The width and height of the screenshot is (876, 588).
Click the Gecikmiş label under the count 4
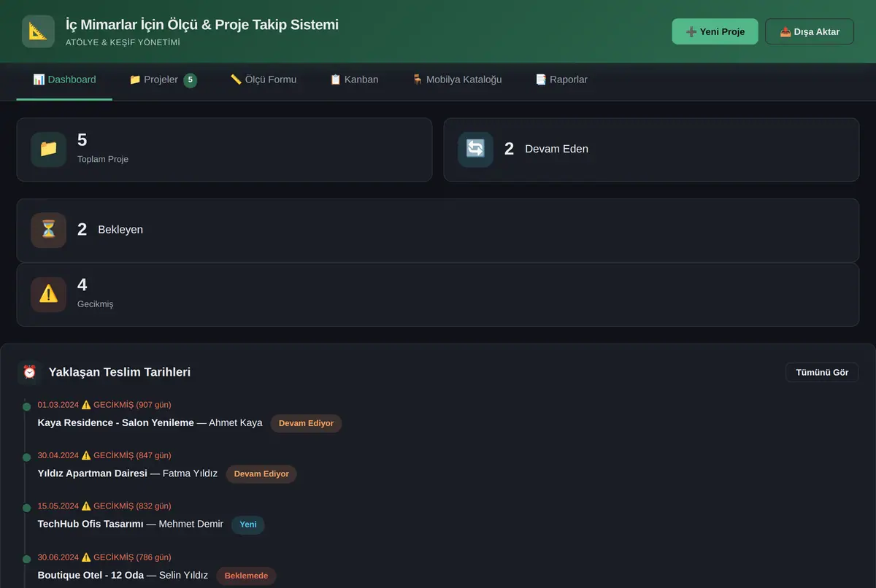point(96,303)
